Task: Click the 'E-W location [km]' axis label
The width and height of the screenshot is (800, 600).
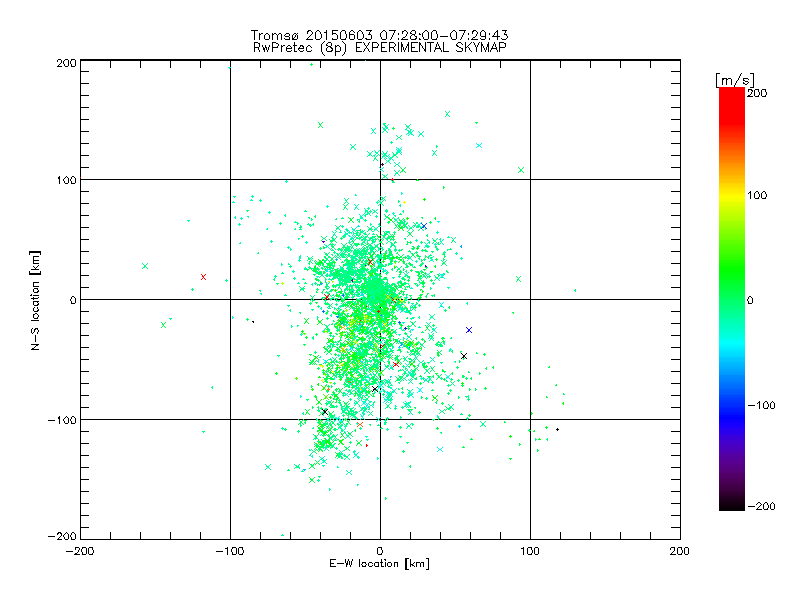Action: point(379,563)
